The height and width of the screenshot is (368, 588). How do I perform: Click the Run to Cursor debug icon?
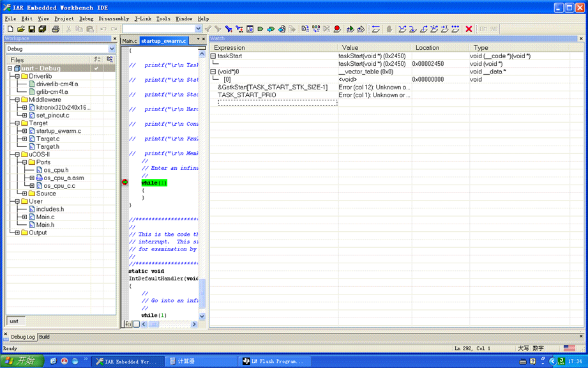444,29
